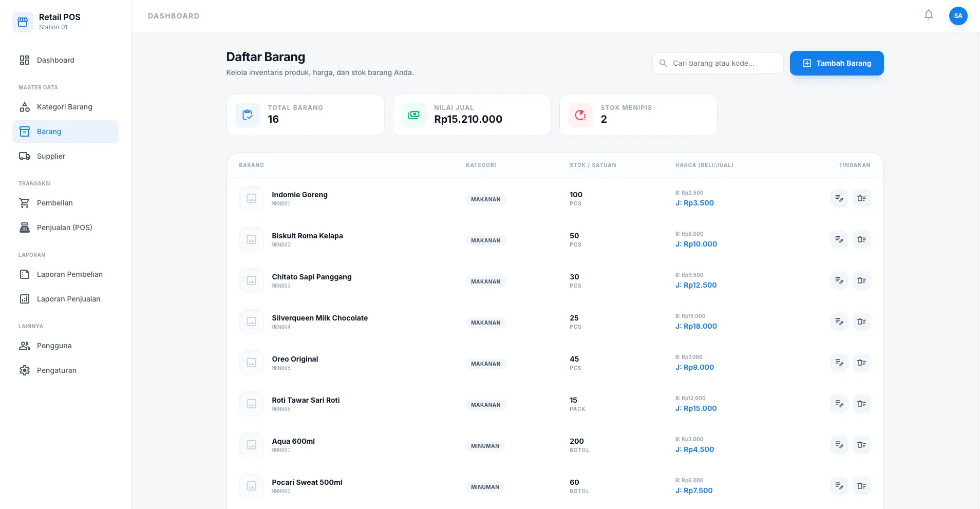The image size is (980, 509).
Task: Delete the Biskuit Roma Kelapa item
Action: click(861, 239)
